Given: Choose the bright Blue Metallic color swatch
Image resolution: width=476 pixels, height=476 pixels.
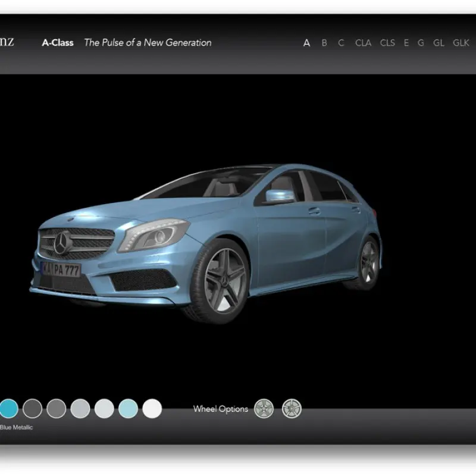Looking at the screenshot, I should click(x=8, y=408).
